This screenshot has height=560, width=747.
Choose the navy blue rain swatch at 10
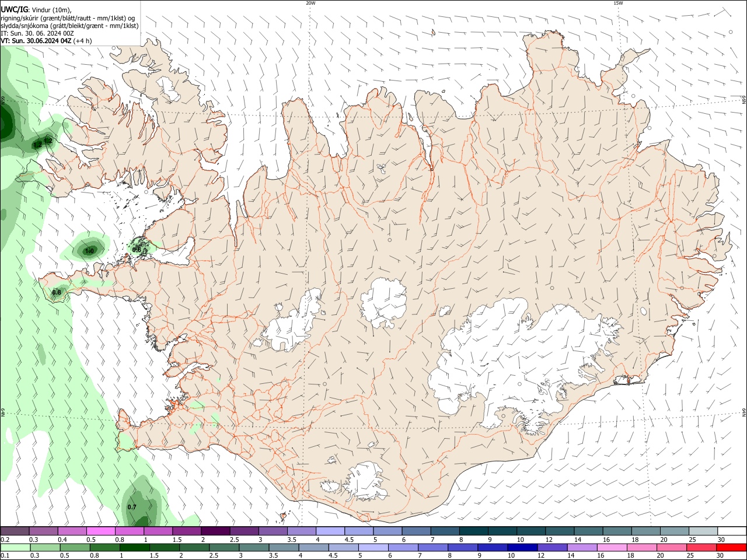(x=522, y=548)
